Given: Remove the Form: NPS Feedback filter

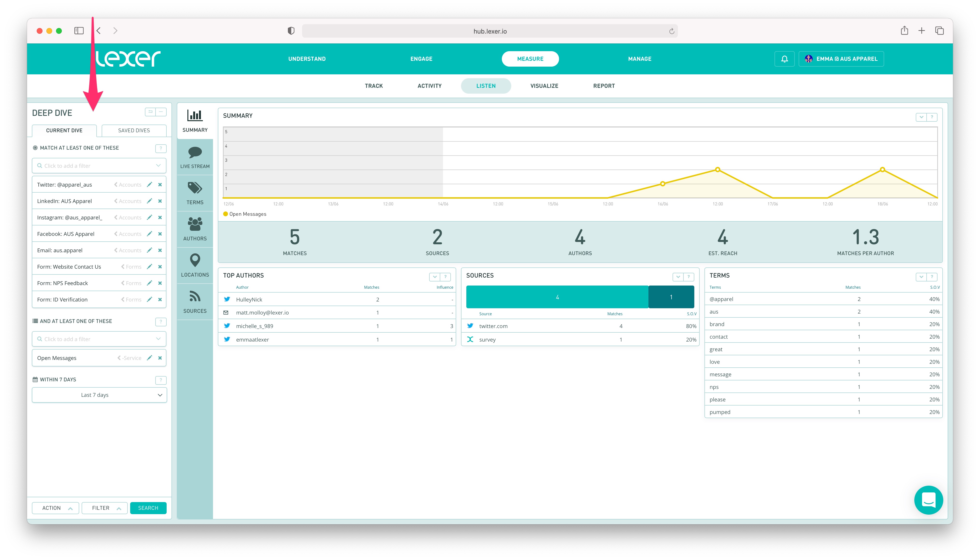Looking at the screenshot, I should point(160,283).
